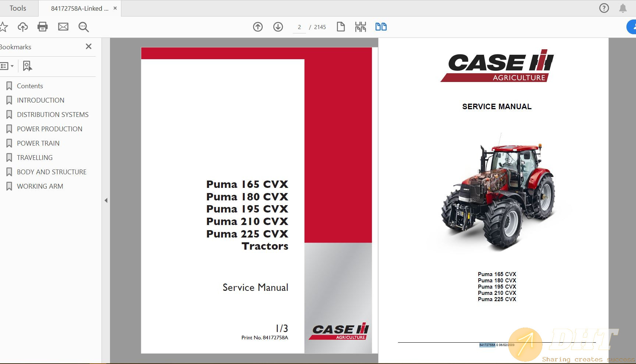Upload file using cloud icon

coord(23,27)
